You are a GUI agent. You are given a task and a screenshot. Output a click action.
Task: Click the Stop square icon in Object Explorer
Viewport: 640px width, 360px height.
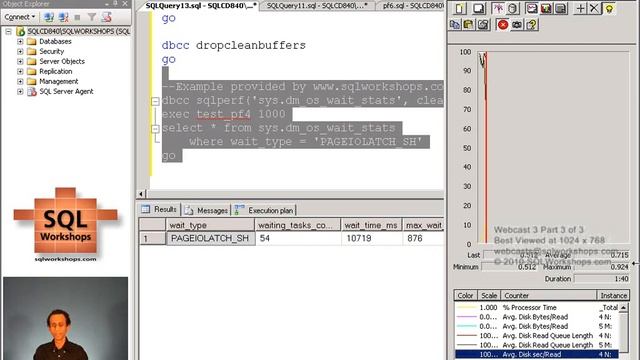78,18
